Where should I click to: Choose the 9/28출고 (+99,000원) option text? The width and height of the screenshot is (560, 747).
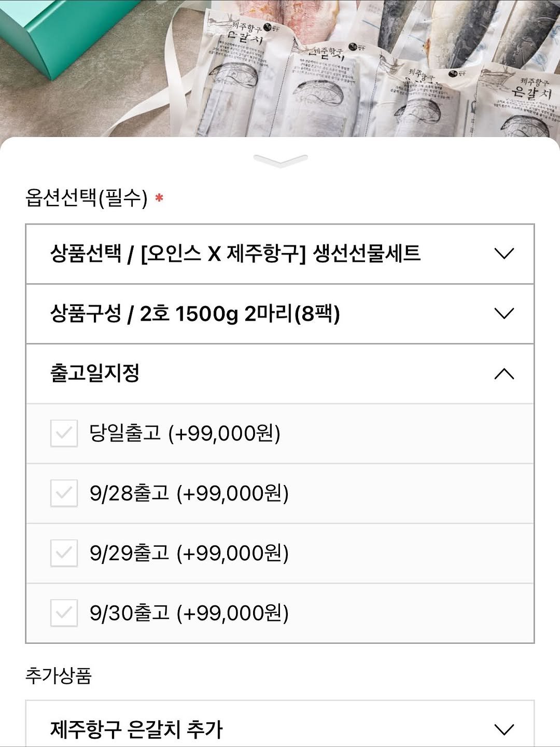(x=189, y=493)
